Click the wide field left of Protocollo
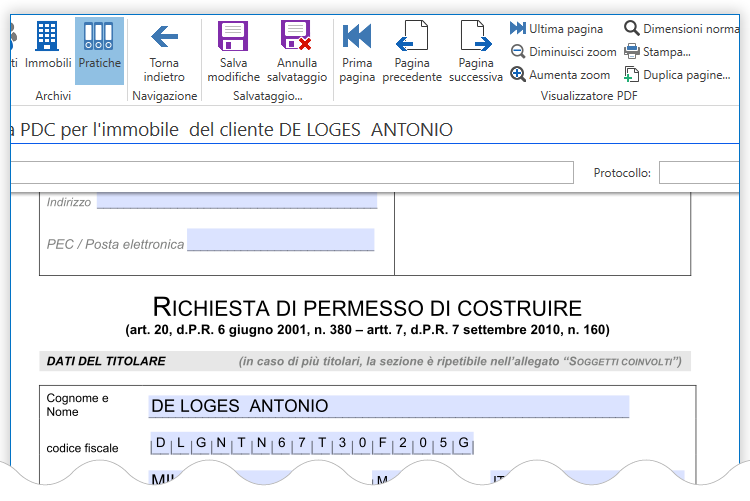 [x=292, y=173]
